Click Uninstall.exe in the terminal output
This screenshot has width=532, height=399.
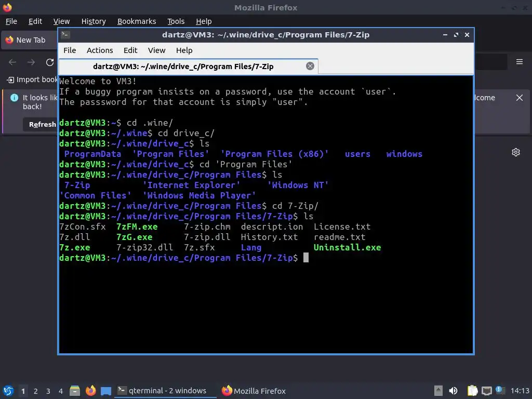[347, 247]
